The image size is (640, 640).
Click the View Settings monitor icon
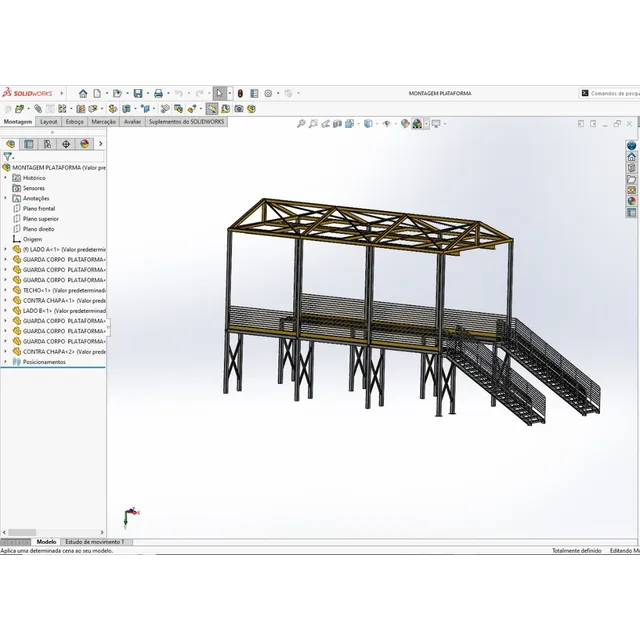436,124
